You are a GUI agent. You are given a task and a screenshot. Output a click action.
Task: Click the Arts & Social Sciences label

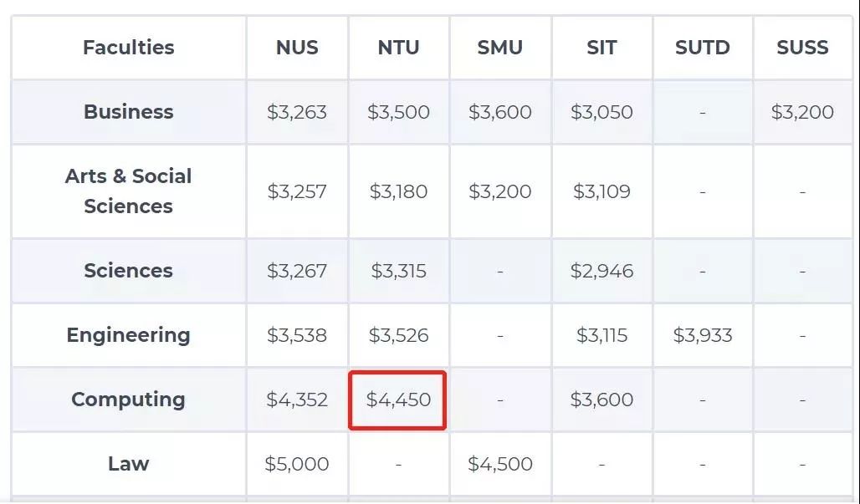128,191
